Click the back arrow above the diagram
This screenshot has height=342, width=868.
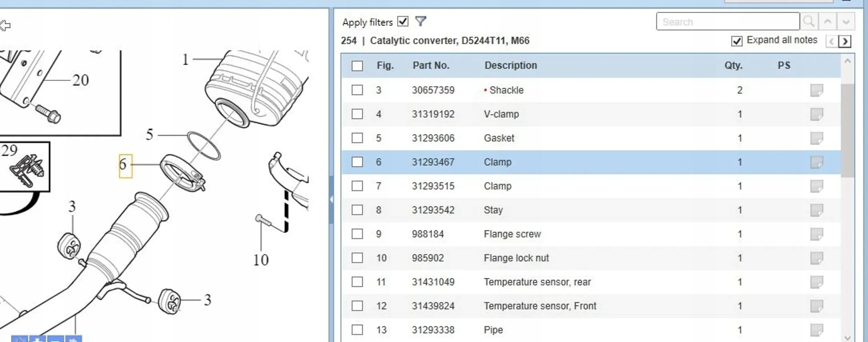pos(5,25)
